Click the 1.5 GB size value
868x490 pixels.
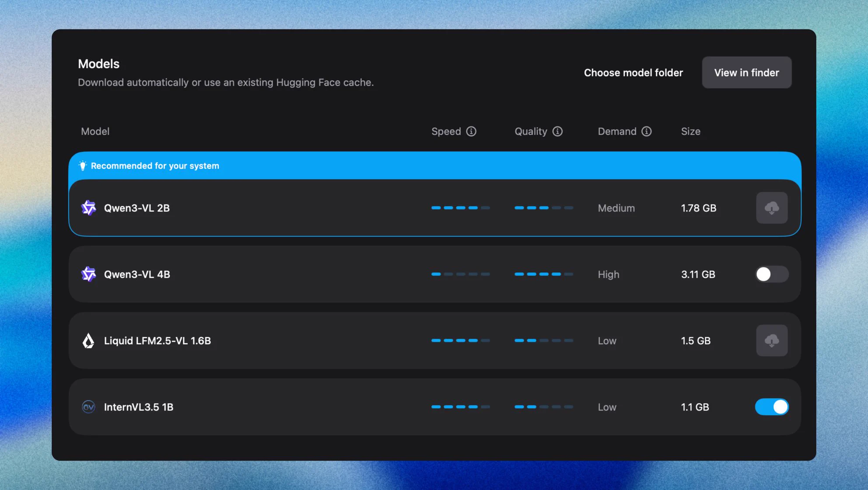(696, 341)
